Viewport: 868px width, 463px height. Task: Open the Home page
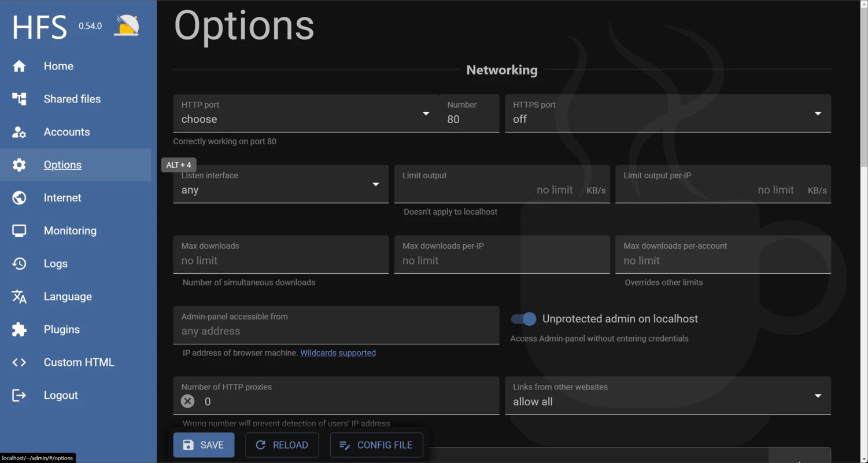pyautogui.click(x=58, y=66)
